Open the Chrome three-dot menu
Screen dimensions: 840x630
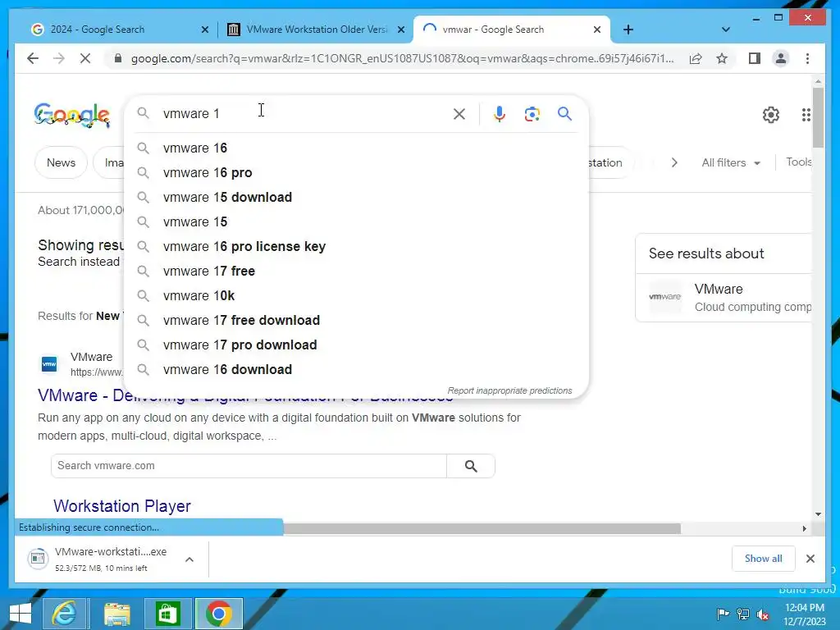coord(807,58)
